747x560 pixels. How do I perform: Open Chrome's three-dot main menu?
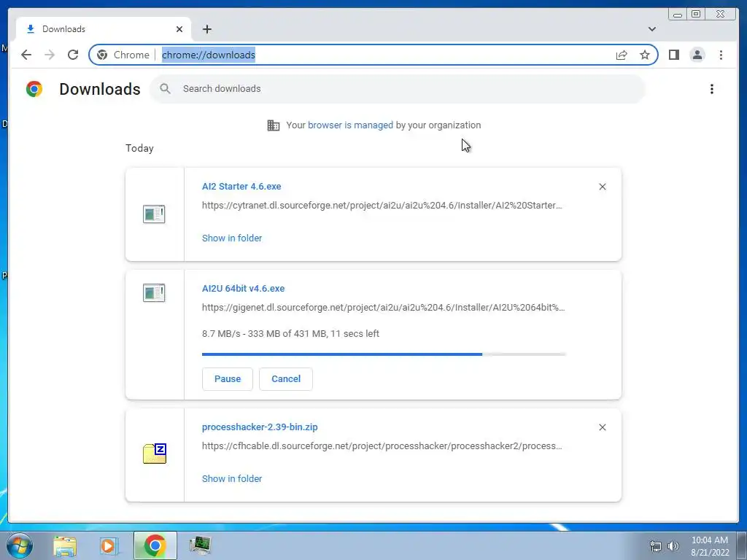coord(721,55)
